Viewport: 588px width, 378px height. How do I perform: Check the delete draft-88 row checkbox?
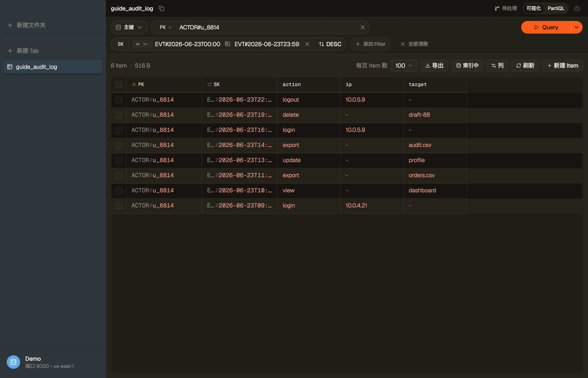(118, 115)
